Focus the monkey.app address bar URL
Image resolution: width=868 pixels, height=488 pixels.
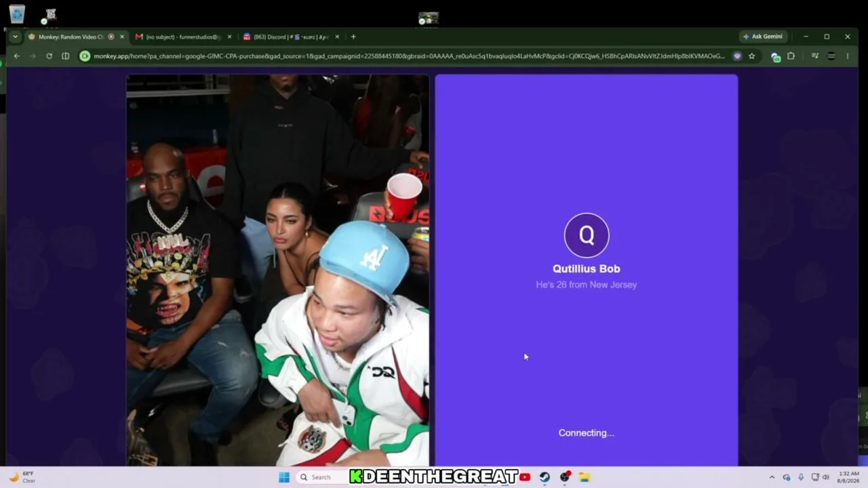click(409, 56)
